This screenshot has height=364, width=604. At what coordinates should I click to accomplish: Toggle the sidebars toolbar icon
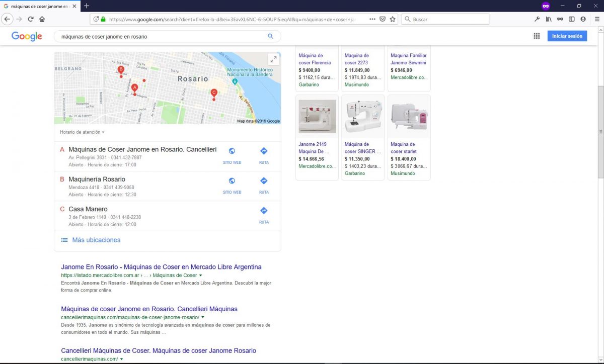click(x=571, y=19)
